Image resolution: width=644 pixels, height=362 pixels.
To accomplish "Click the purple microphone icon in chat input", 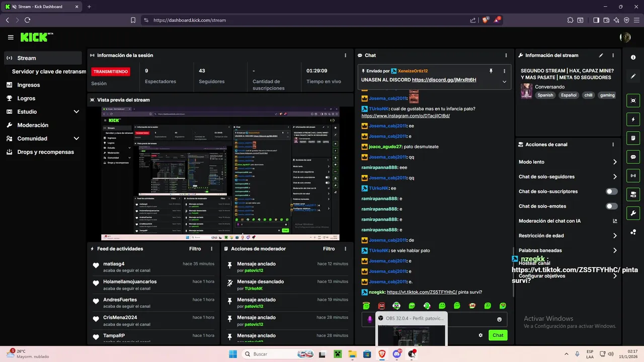I will click(370, 319).
